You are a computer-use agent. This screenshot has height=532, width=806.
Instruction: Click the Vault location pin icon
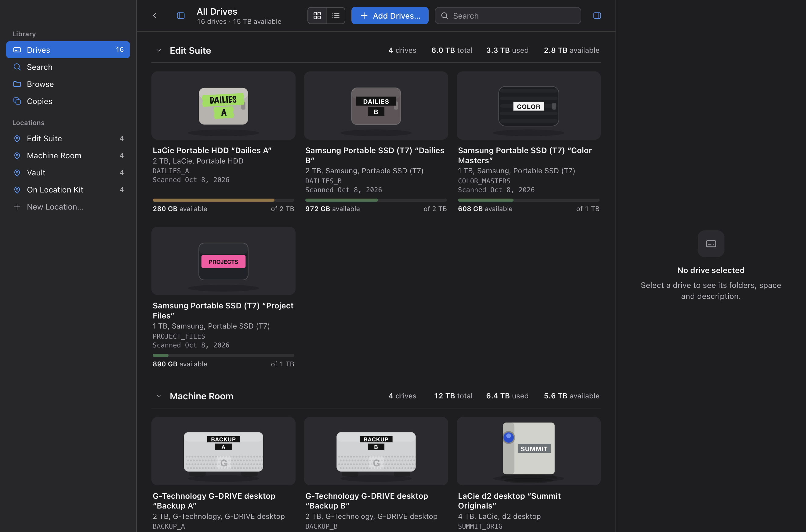point(17,173)
